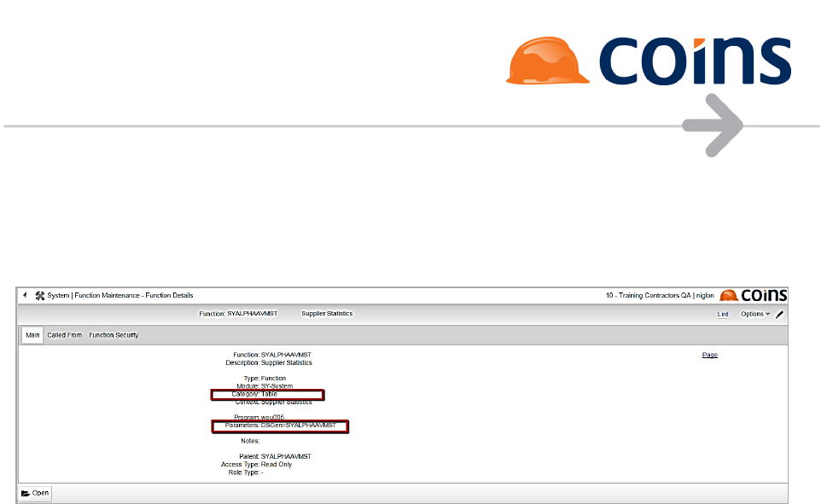Screen dimensions: 821x504
Task: Click the 'Role Type: -' row
Action: 246,472
